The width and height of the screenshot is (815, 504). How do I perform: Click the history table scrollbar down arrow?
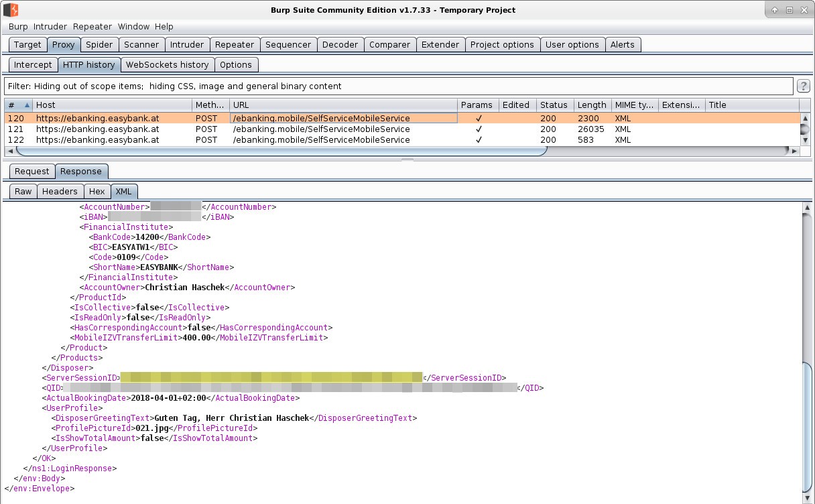pyautogui.click(x=805, y=140)
